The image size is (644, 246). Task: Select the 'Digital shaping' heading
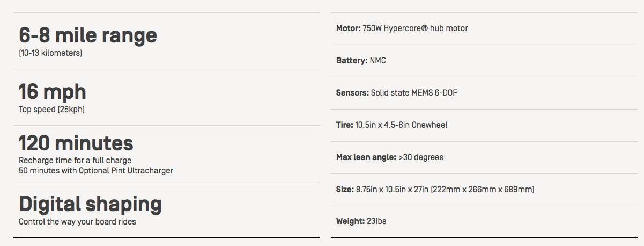(90, 205)
